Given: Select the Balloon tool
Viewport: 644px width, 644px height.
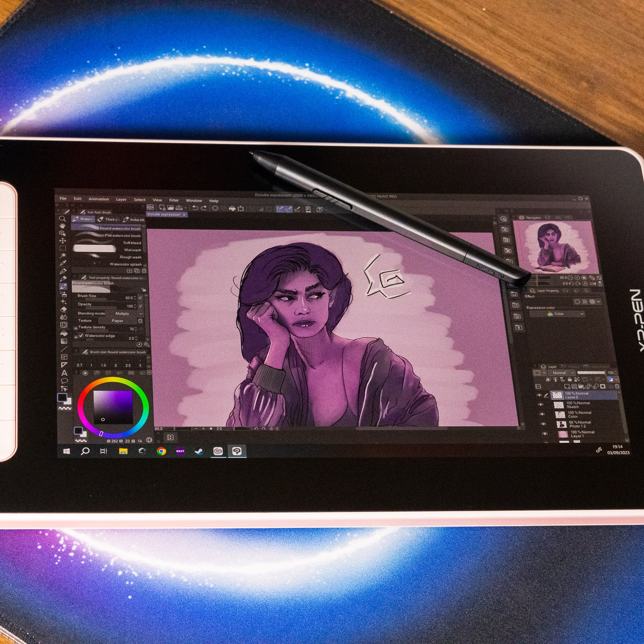Looking at the screenshot, I should click(x=64, y=381).
